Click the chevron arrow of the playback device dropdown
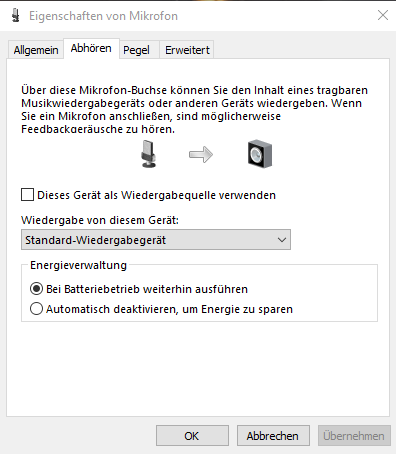The height and width of the screenshot is (454, 396). (x=282, y=240)
